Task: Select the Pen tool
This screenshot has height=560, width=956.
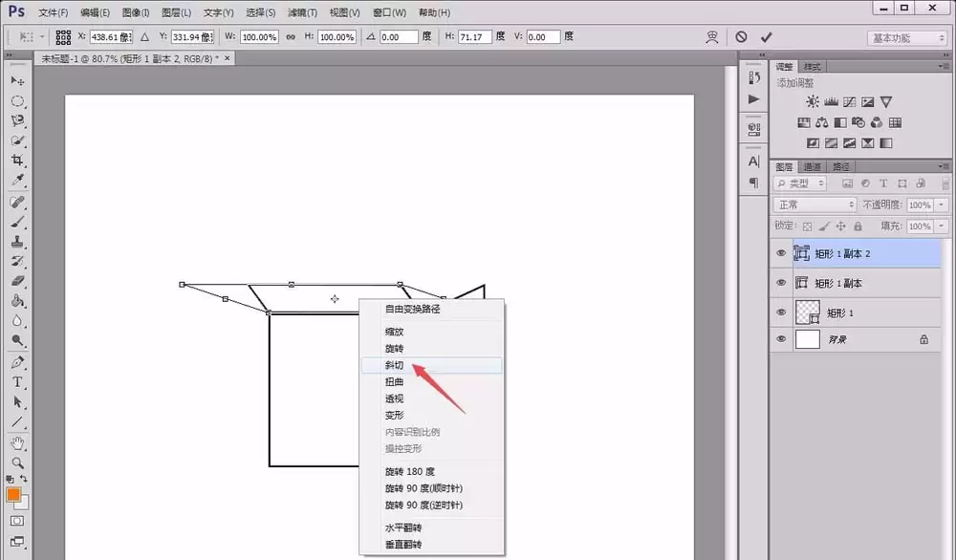Action: tap(17, 362)
